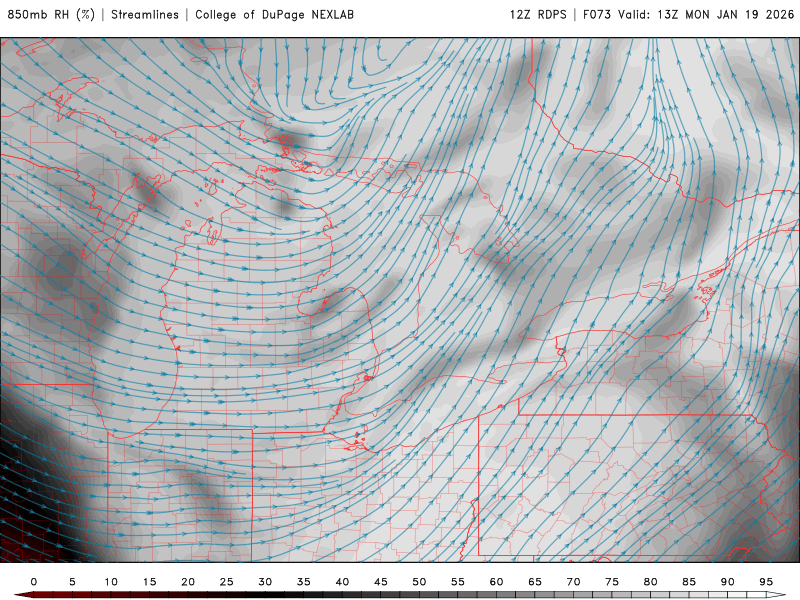Image resolution: width=800 pixels, height=600 pixels.
Task: Click the "10" label on the color scale
Action: pos(111,582)
